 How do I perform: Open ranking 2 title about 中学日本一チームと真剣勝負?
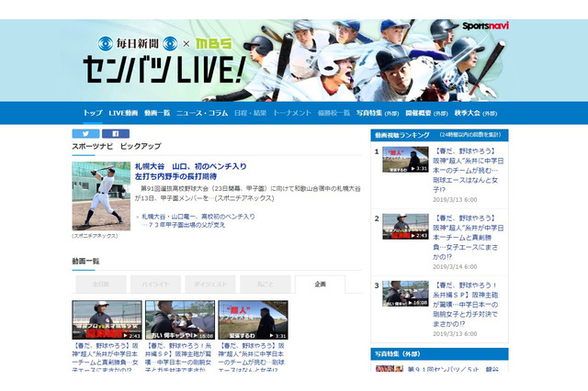[468, 238]
